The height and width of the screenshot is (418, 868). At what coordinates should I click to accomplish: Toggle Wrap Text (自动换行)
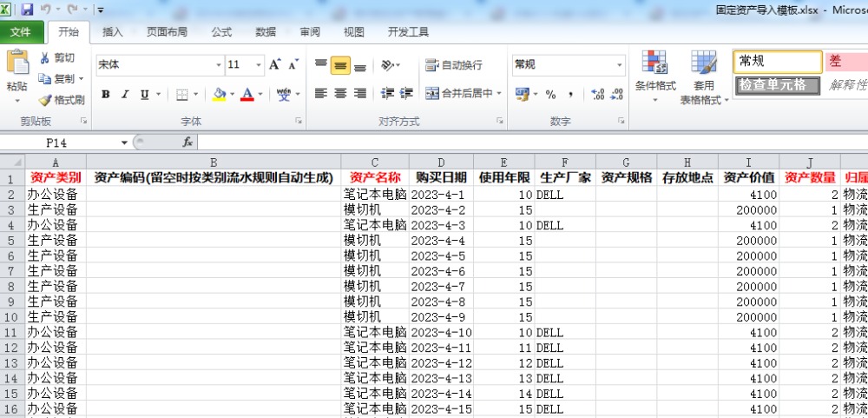pyautogui.click(x=452, y=65)
